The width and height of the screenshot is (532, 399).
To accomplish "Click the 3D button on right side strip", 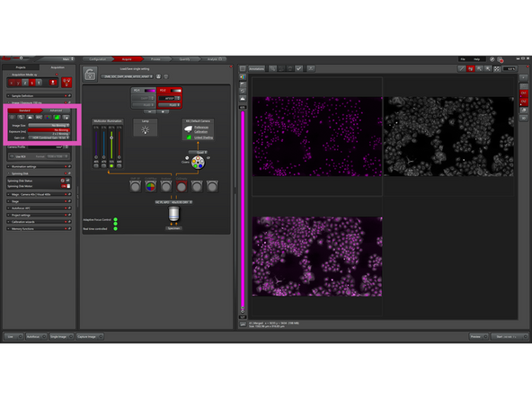I will point(524,118).
